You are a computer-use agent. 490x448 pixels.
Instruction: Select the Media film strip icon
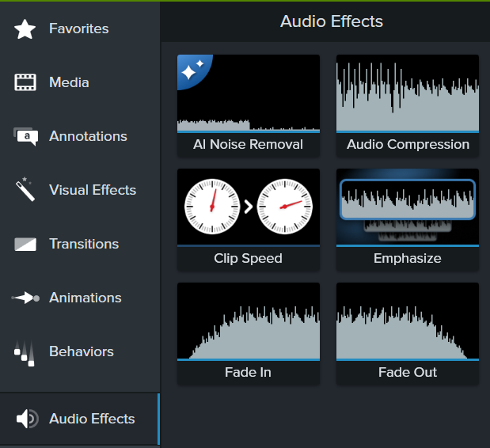point(25,83)
